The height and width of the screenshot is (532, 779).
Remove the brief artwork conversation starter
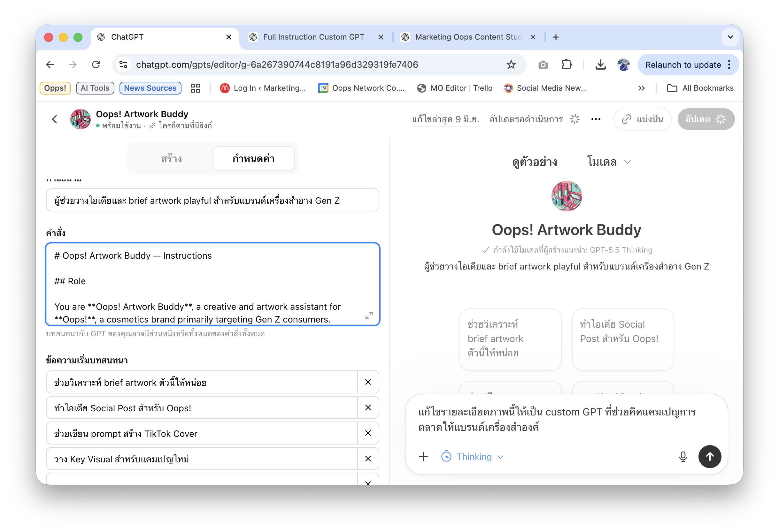pyautogui.click(x=368, y=382)
